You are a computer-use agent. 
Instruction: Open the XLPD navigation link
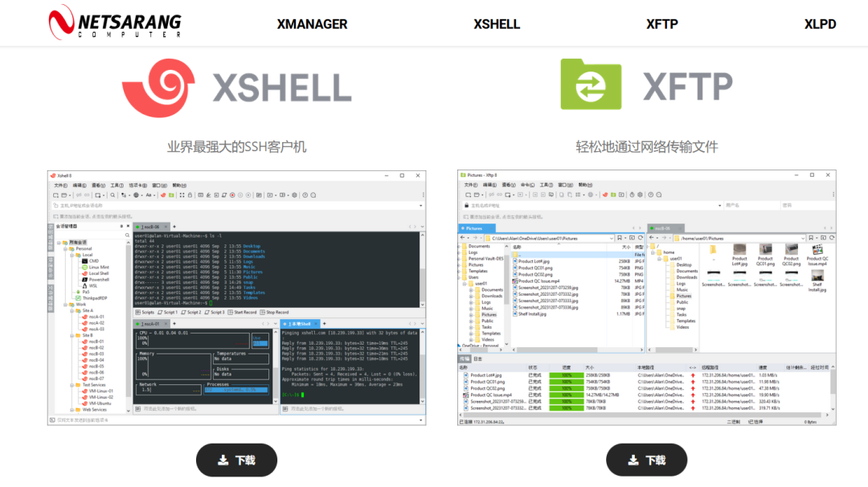pos(820,24)
